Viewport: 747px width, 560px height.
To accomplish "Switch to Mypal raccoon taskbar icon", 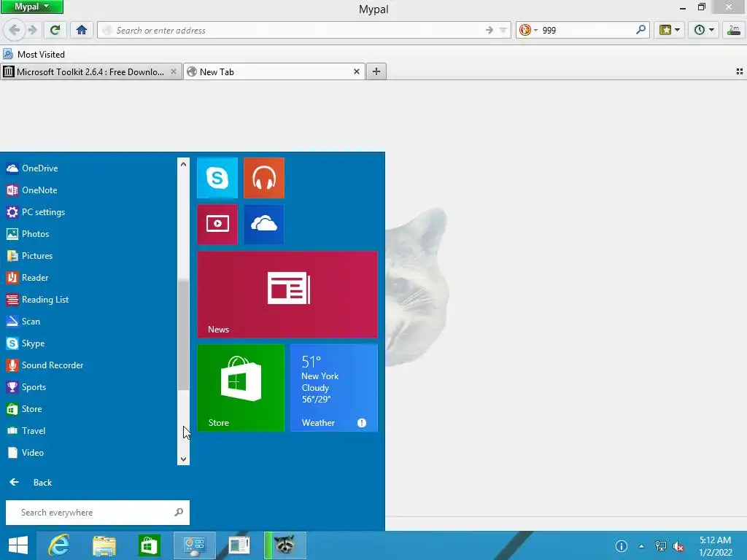I will tap(285, 545).
